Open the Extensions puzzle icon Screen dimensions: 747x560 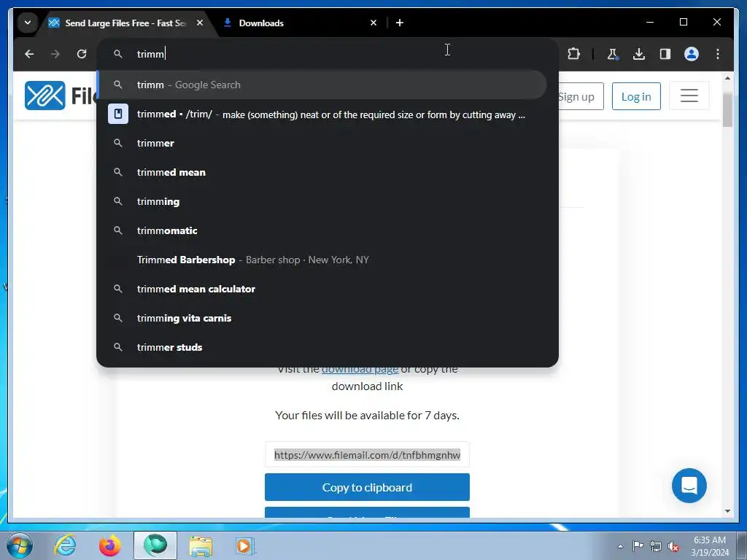[x=573, y=54]
